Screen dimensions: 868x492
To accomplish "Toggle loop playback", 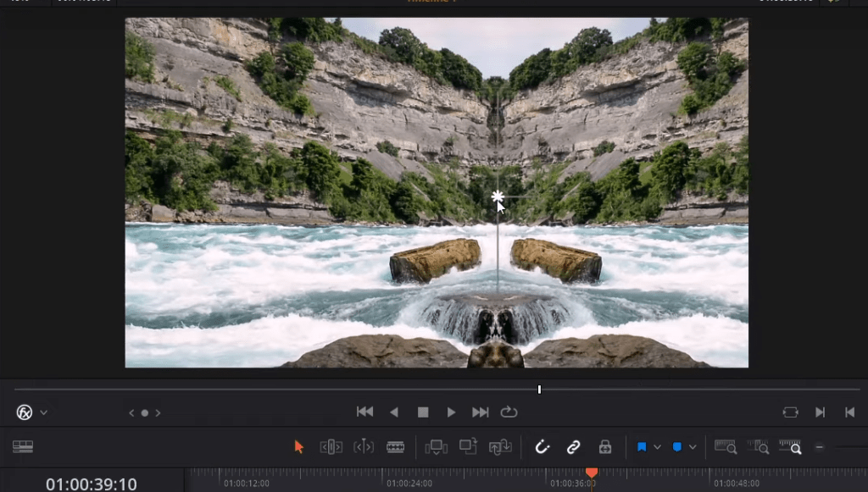I will [x=509, y=412].
